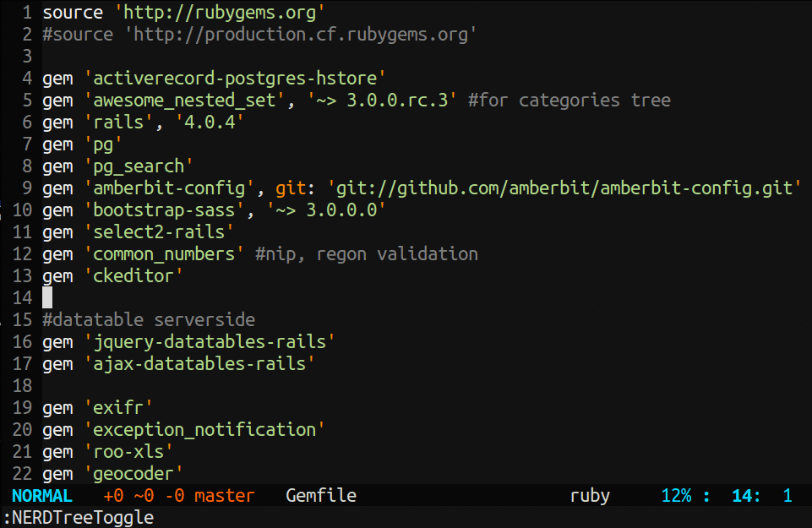Click the 'exifr' gem name
This screenshot has height=528, width=812.
click(118, 408)
